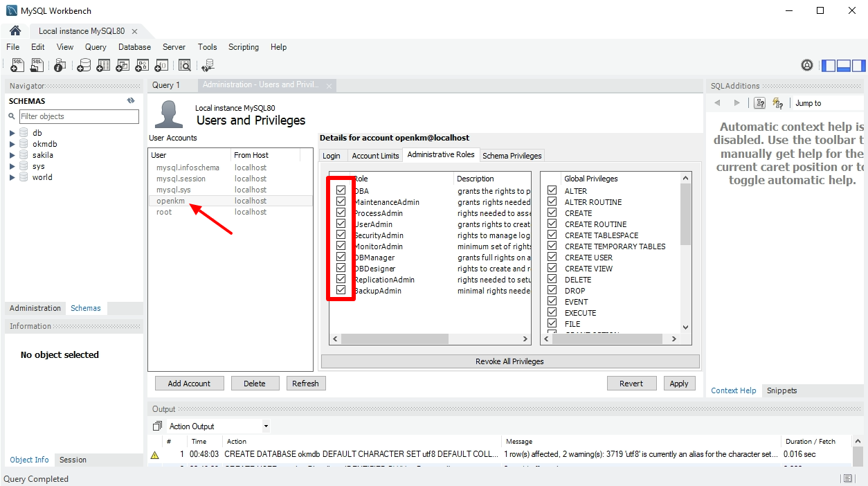
Task: Expand the okmdb schema node
Action: pos(12,144)
